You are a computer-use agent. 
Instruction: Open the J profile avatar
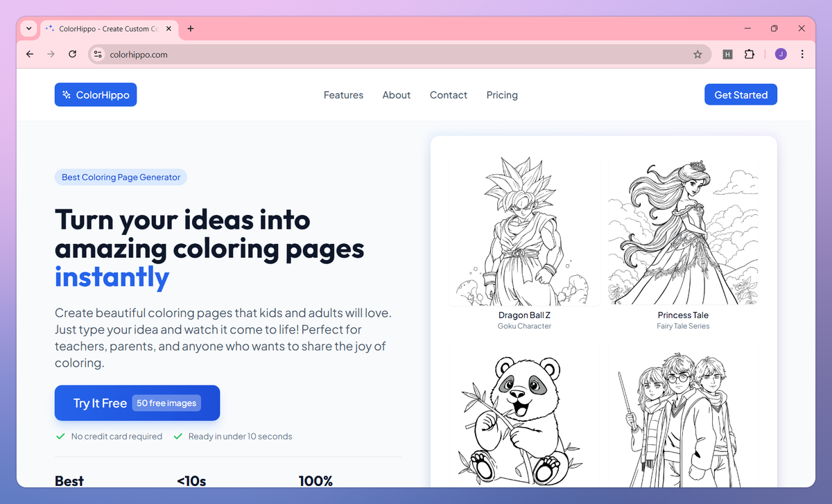coord(781,54)
